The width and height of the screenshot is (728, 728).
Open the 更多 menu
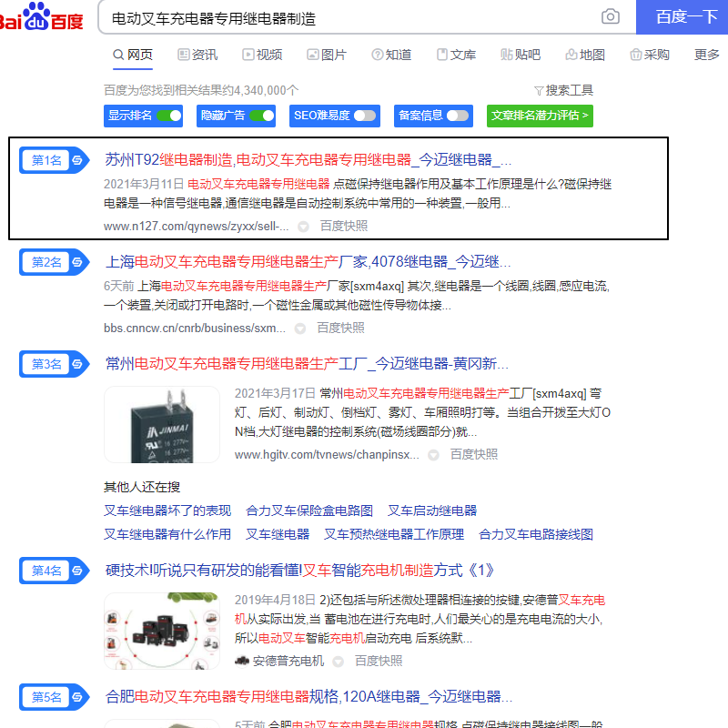click(x=706, y=55)
